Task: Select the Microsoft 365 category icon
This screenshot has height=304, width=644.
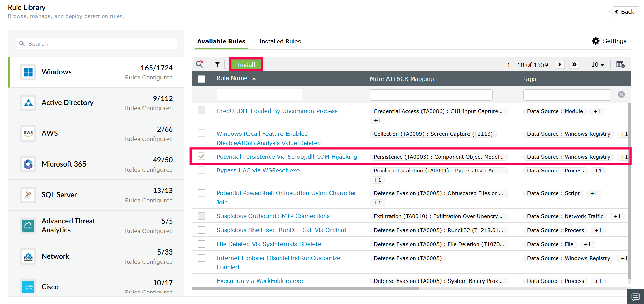Action: (28, 164)
